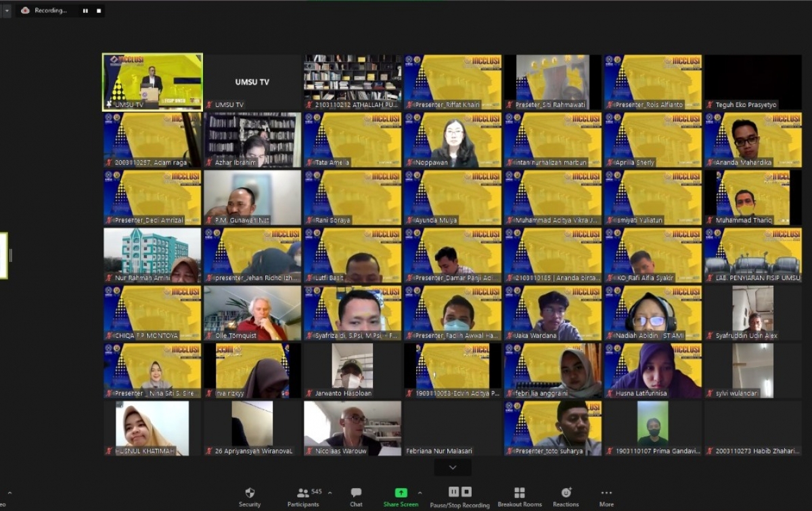Open the Chat panel
812x511 pixels.
click(x=356, y=496)
